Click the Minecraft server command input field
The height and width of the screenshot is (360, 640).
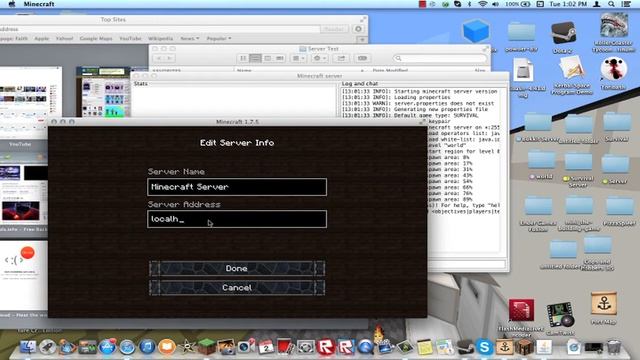click(466, 264)
